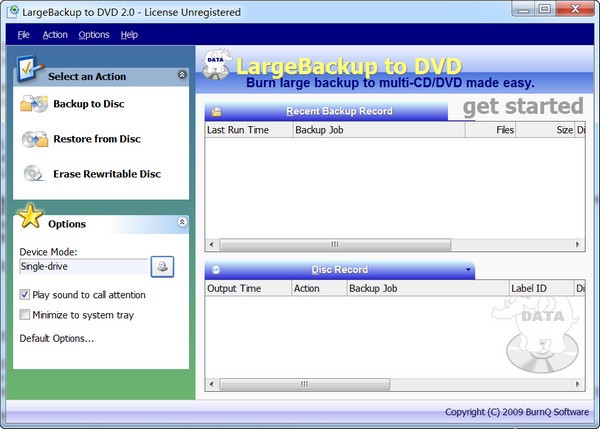600x429 pixels.
Task: Click the Erase Rewritable Disc icon
Action: pos(34,174)
